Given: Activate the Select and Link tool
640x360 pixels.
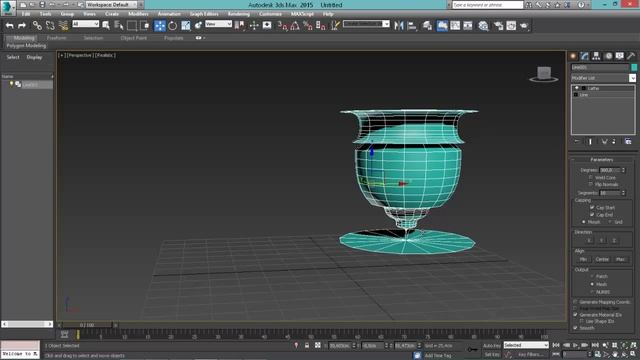Looking at the screenshot, I should pos(37,26).
